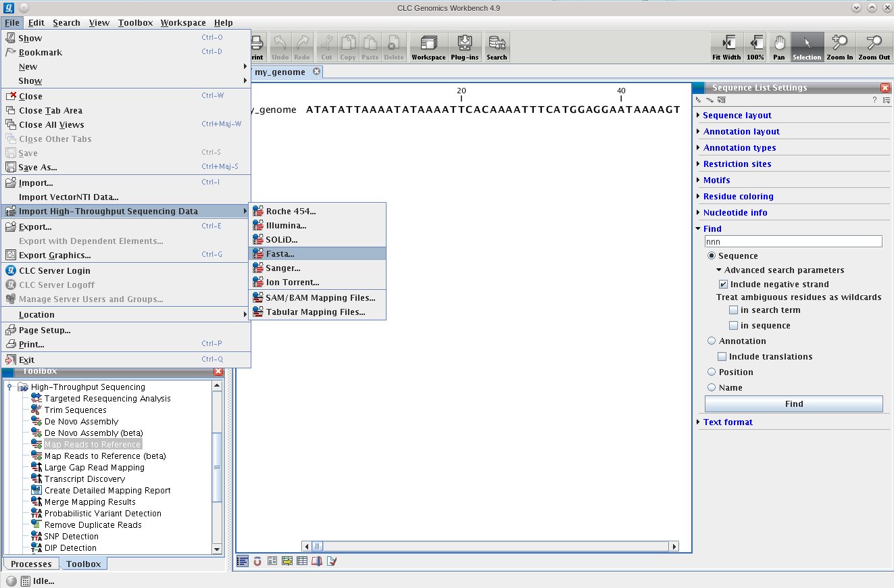Click the Paste toolbar icon
Image resolution: width=894 pixels, height=588 pixels.
tap(370, 47)
